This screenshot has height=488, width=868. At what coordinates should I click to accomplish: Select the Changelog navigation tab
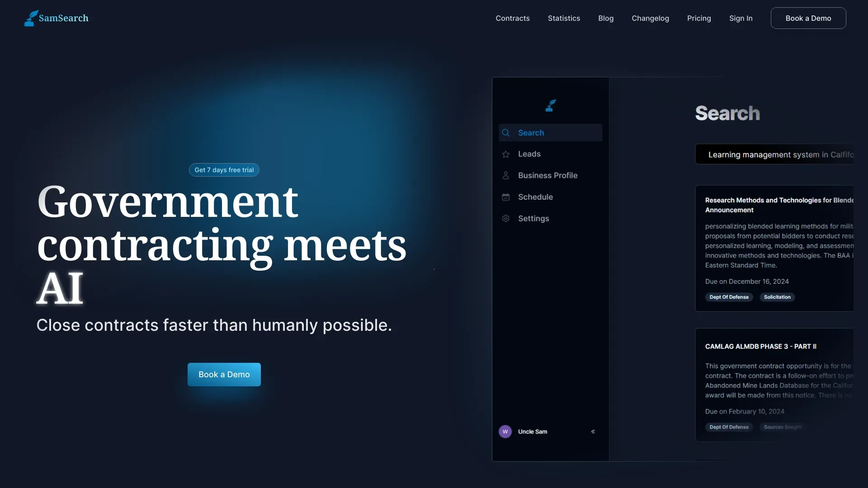tap(650, 18)
